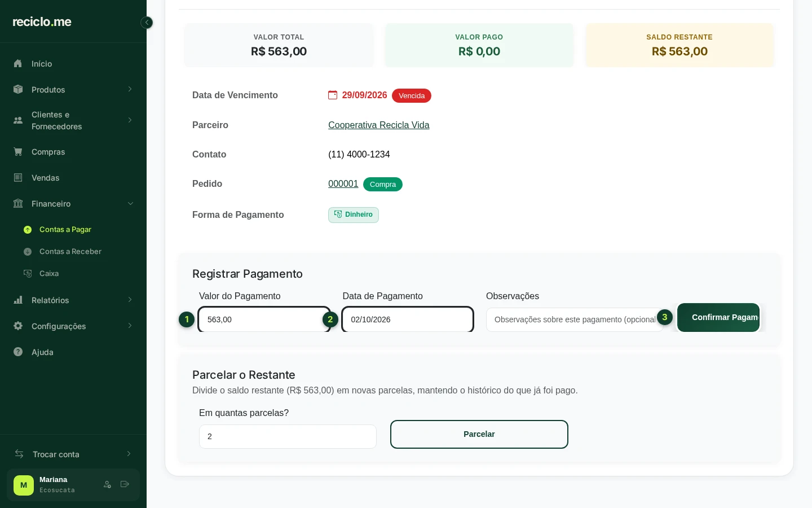Expand the Produtos submenu chevron
812x508 pixels.
pyautogui.click(x=130, y=89)
